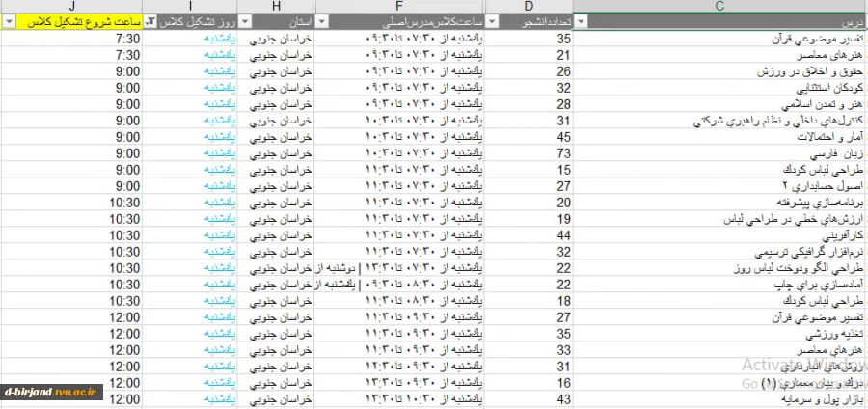Select column I header
This screenshot has width=868, height=409.
[x=190, y=7]
